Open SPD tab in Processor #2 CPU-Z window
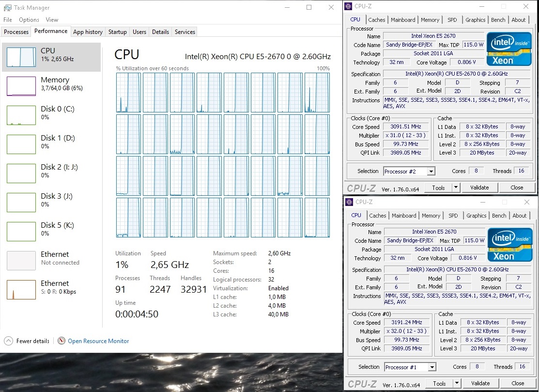 coord(452,20)
